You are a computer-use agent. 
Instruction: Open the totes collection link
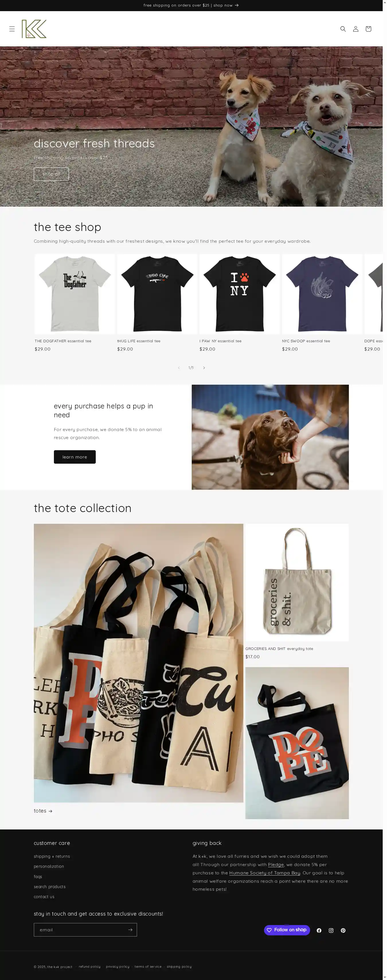pos(43,810)
